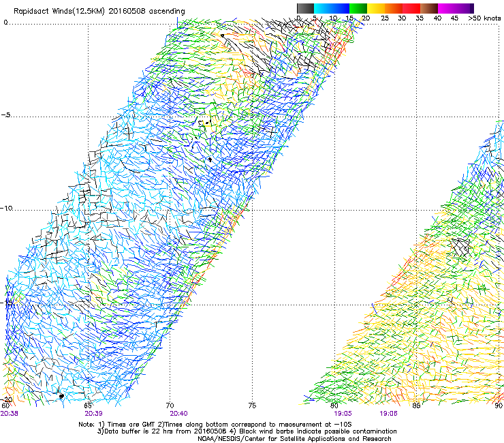Screen dimensions: 504x443
Task: Select the purple '20:39' pass time
Action: pos(93,414)
